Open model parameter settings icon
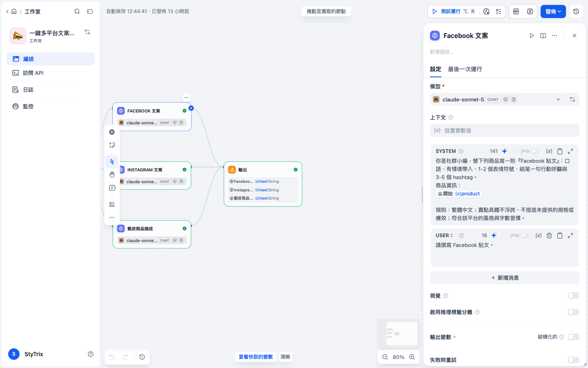The width and height of the screenshot is (588, 368). point(572,99)
